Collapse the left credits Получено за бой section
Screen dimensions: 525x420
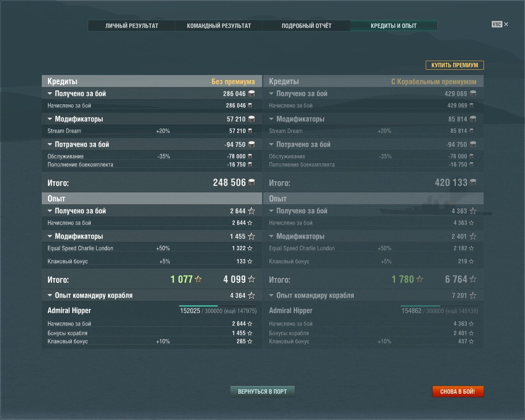pos(50,94)
